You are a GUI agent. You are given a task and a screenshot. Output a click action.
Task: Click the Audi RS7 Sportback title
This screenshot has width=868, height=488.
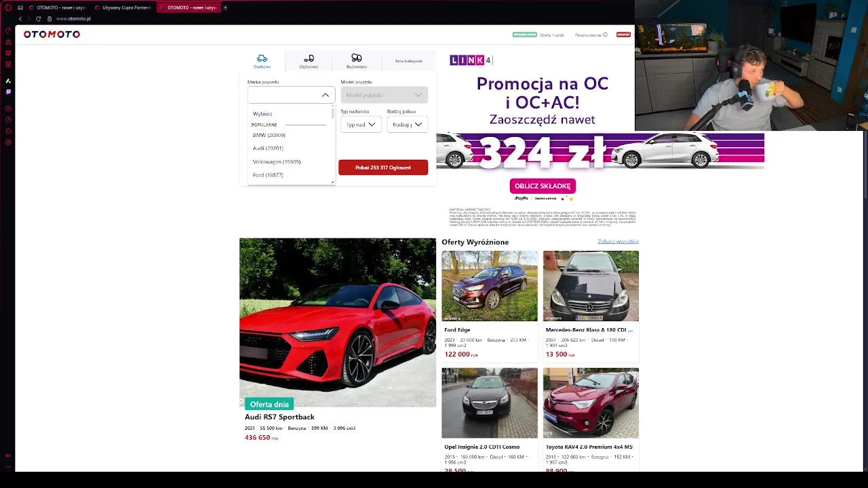279,417
